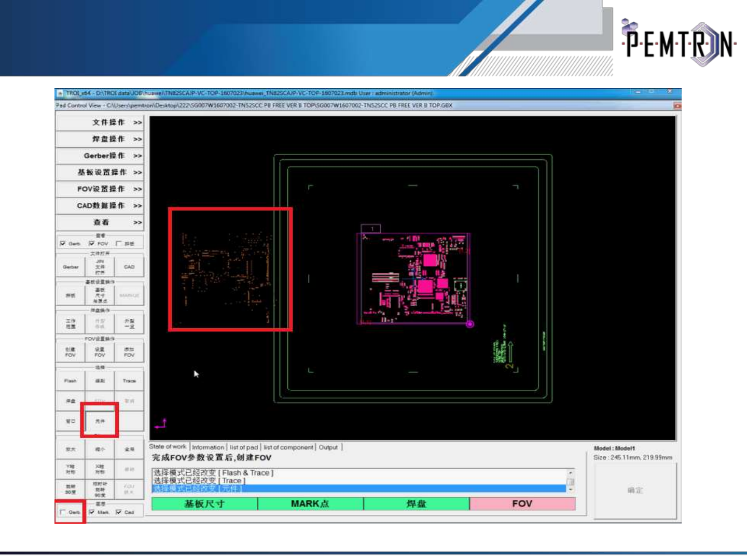Open the list of component tab
The image size is (747, 560).
coord(288,447)
